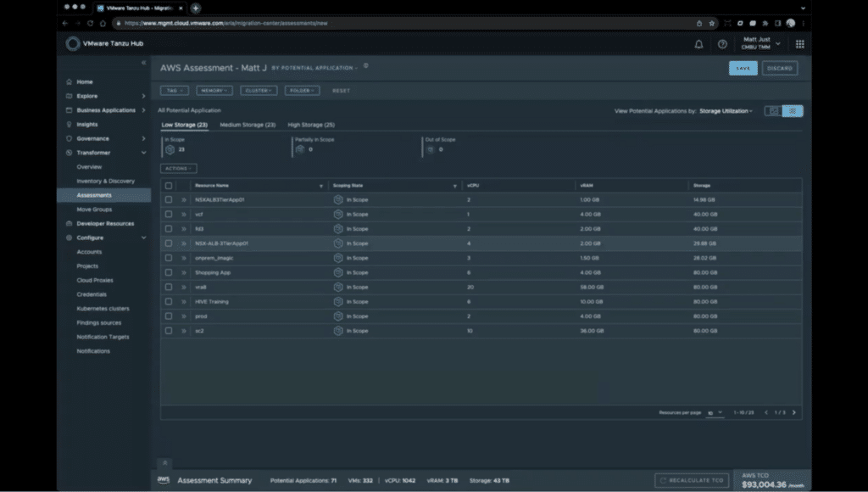Switch to grid list view toggle

[793, 111]
